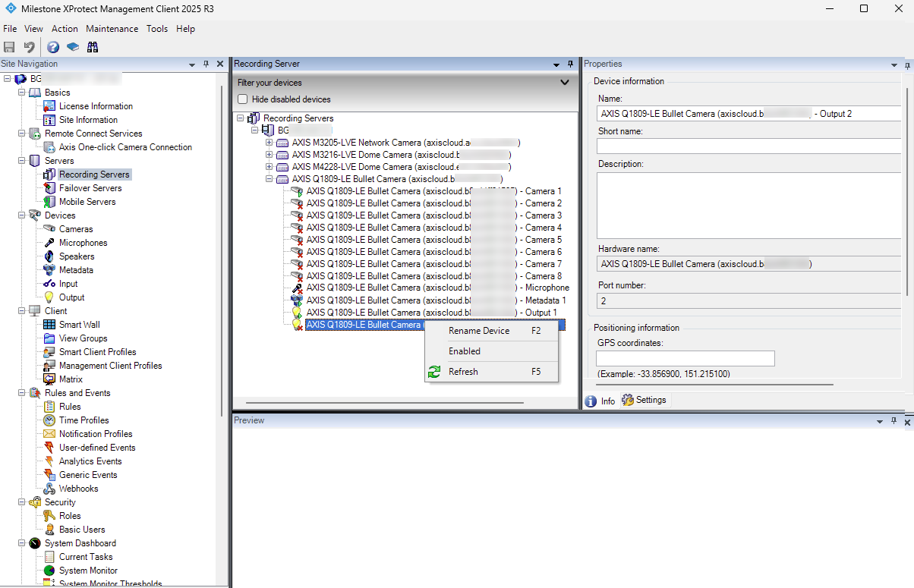914x588 pixels.
Task: Pin the Recording Server panel
Action: (570, 64)
